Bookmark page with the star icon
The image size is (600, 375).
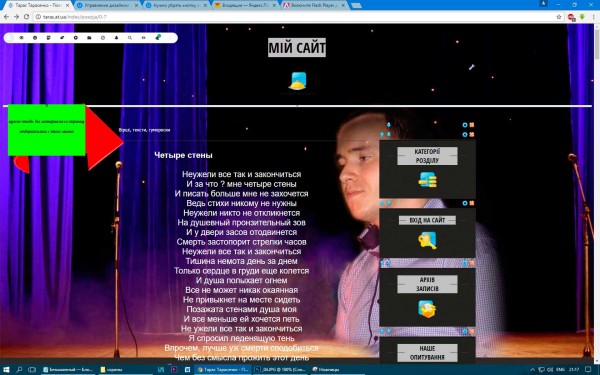click(559, 17)
